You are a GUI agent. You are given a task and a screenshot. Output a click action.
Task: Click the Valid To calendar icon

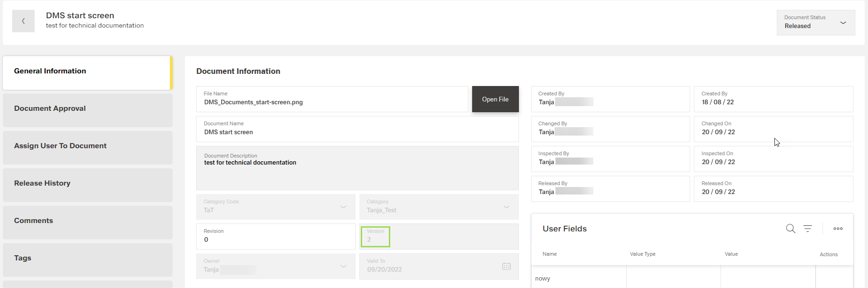click(506, 266)
